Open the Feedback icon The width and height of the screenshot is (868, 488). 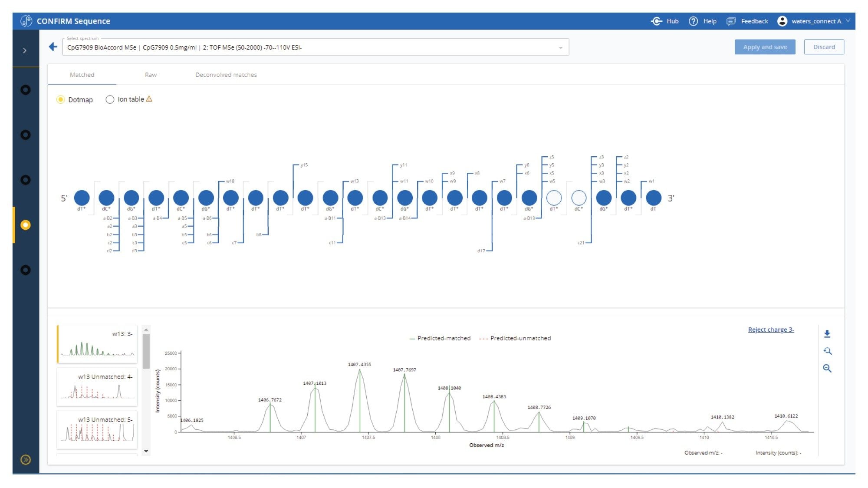(731, 21)
